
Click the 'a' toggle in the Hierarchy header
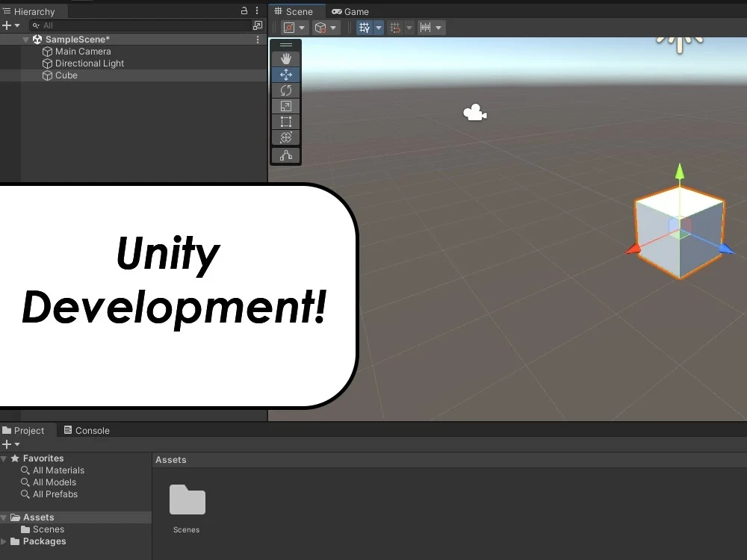point(244,10)
